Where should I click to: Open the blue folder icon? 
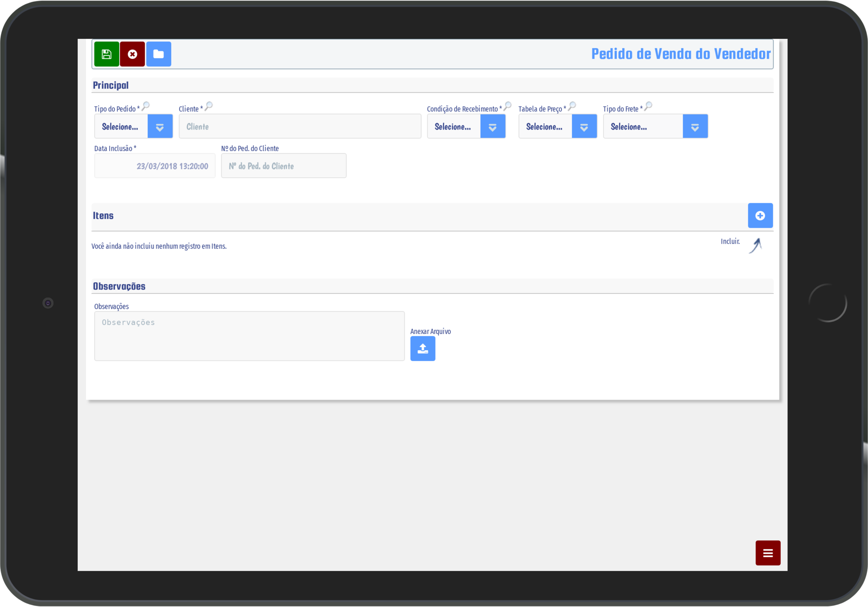pos(158,54)
